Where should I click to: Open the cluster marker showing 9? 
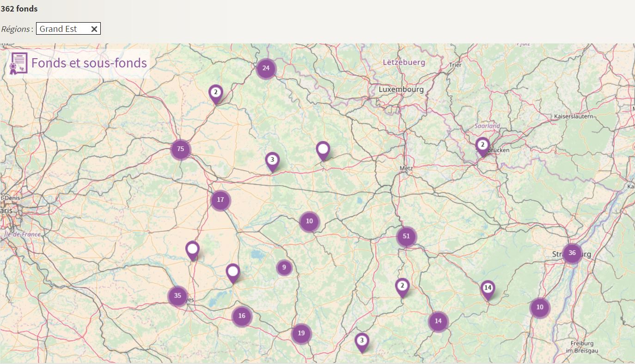point(284,267)
